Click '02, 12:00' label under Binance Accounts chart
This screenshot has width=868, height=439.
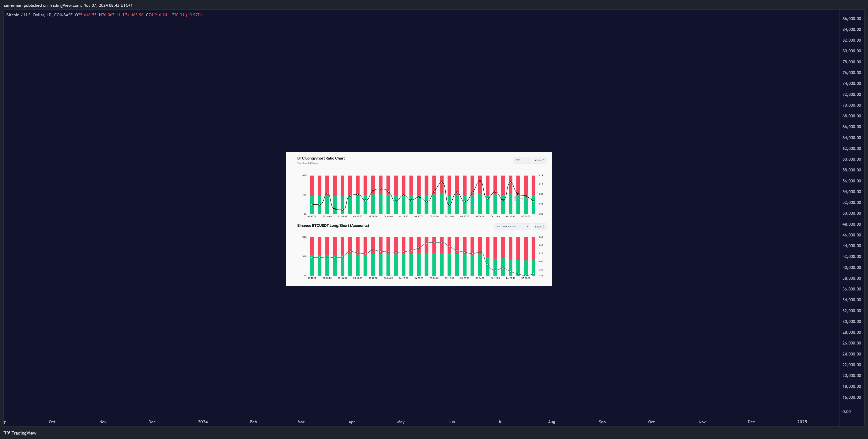[312, 278]
